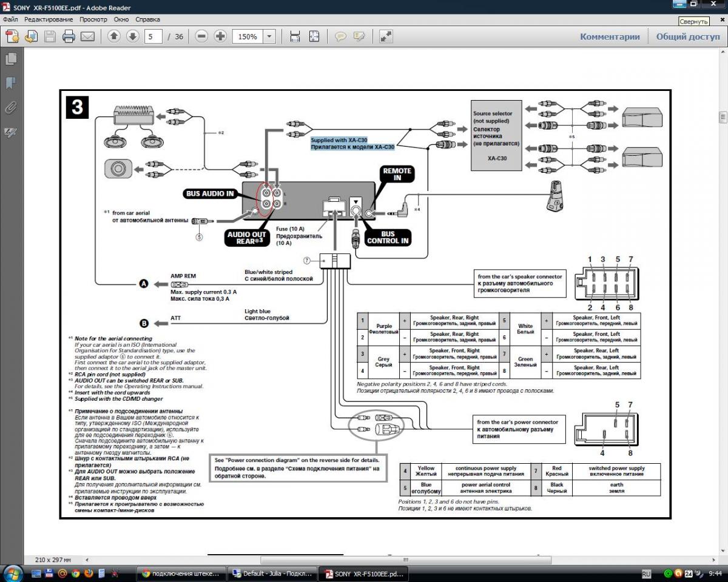Screen dimensions: 728x582
Task: Click the 'AMP REM' wire label
Action: tap(183, 276)
